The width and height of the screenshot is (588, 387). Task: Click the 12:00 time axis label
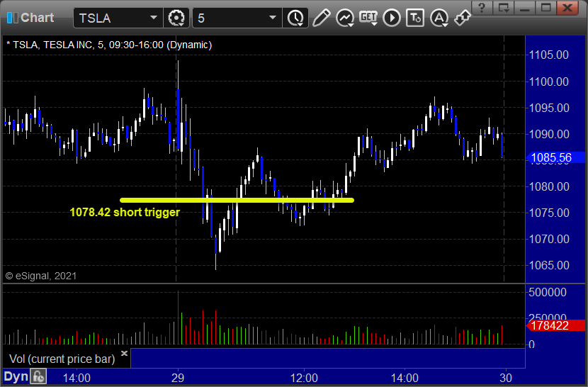(304, 378)
